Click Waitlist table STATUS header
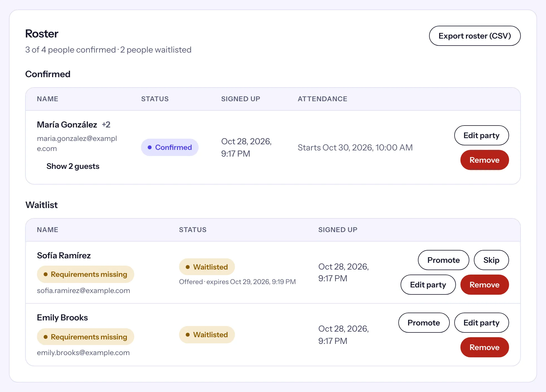Screen dimensions: 546x392 (193, 230)
